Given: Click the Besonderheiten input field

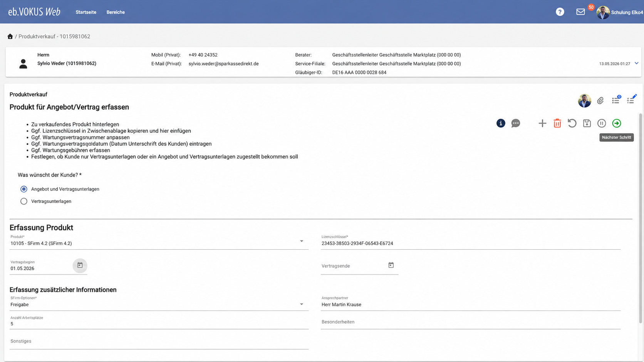Looking at the screenshot, I should click(471, 322).
